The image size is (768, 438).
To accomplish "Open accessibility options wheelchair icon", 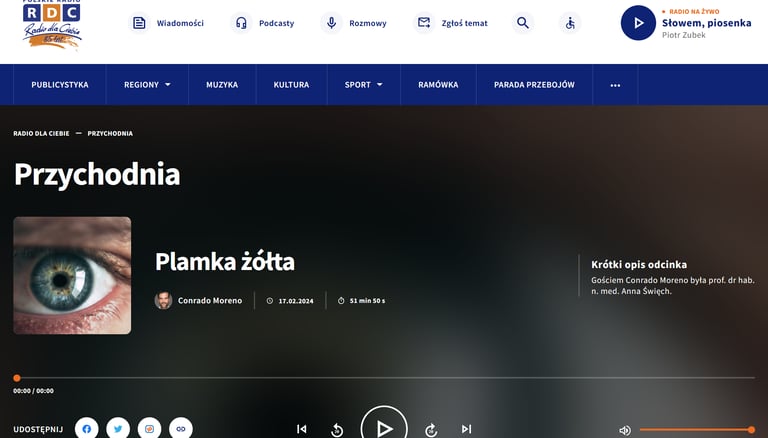I will (570, 23).
